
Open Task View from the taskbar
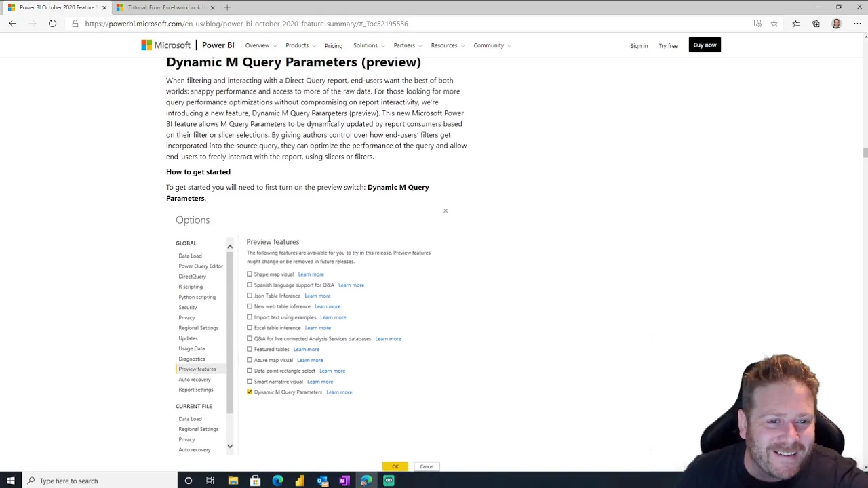click(x=210, y=481)
